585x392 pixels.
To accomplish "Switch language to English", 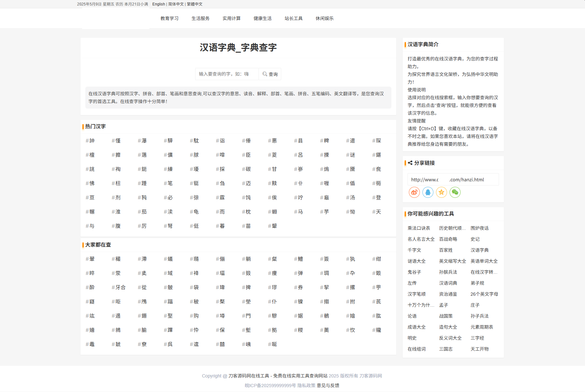I will [x=158, y=4].
